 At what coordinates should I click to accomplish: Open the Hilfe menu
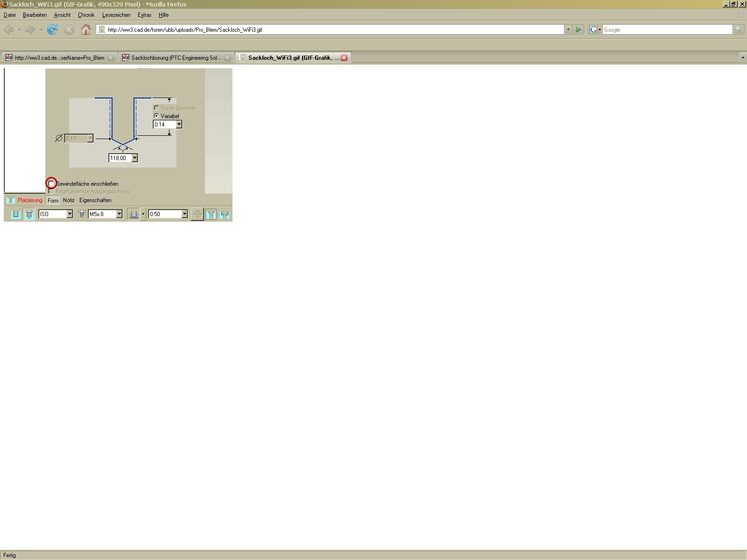(x=163, y=15)
